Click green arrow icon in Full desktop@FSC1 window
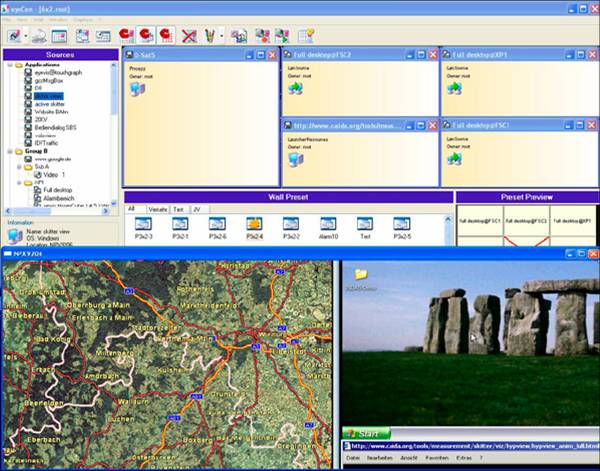Image resolution: width=600 pixels, height=471 pixels. tap(454, 158)
